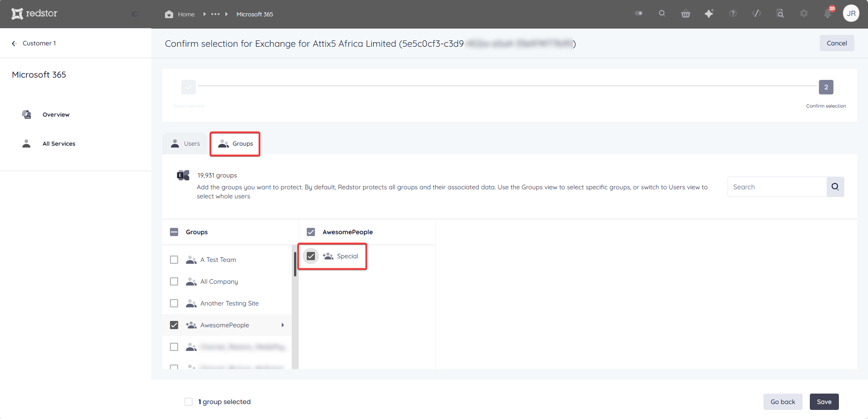The height and width of the screenshot is (419, 868).
Task: Click the Exchange service icon
Action: 183,175
